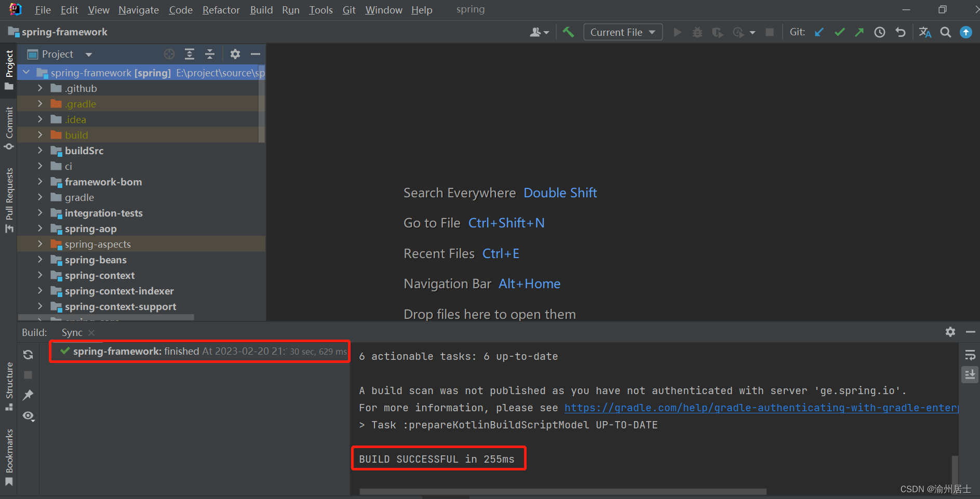Expand the framework-bom module

point(40,182)
